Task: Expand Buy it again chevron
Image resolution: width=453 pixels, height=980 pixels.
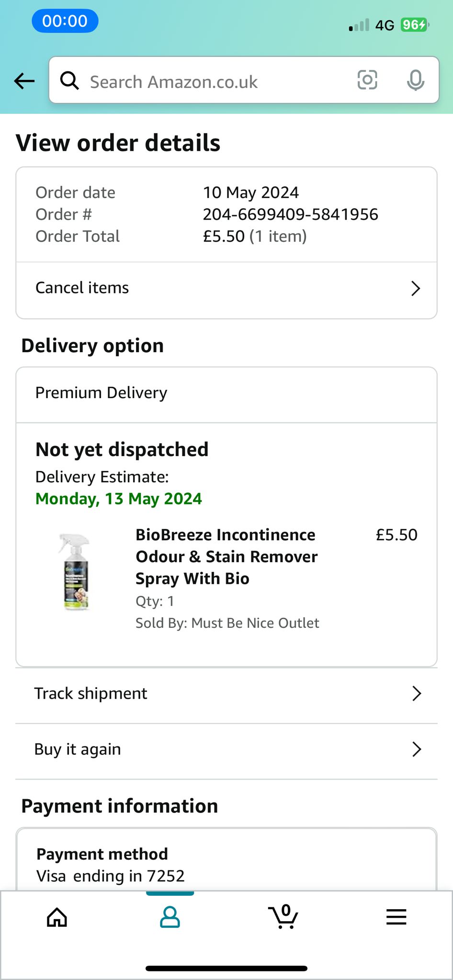Action: click(417, 749)
